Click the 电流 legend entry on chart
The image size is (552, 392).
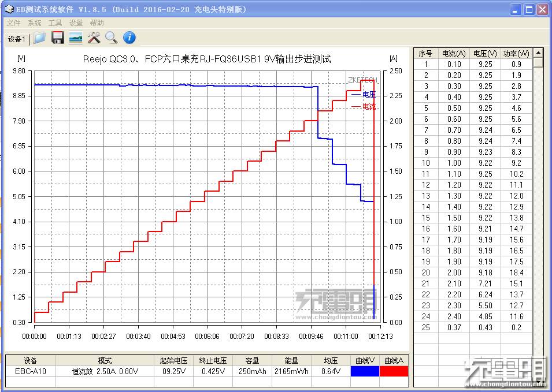(364, 107)
